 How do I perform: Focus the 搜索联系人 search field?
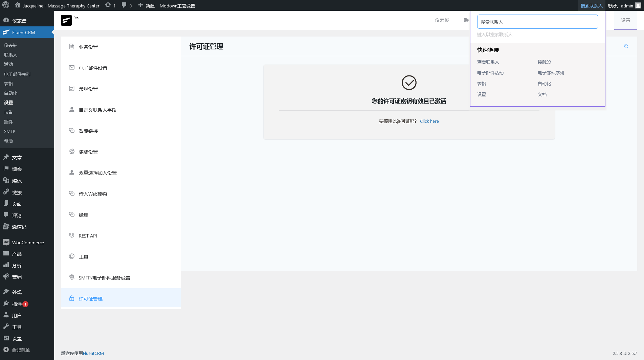(x=537, y=22)
